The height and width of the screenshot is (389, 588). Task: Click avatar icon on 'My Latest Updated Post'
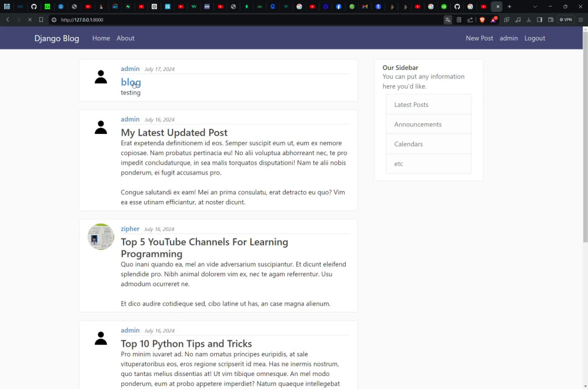pyautogui.click(x=101, y=128)
